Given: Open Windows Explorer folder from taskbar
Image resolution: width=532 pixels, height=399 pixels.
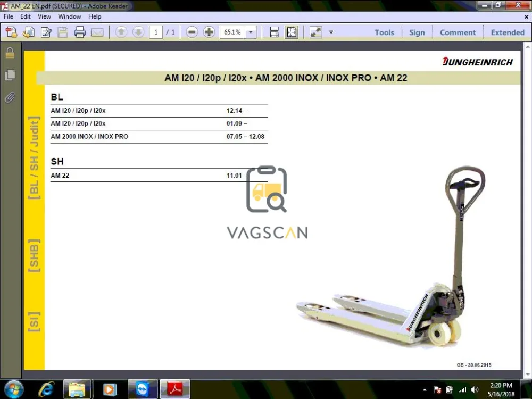Looking at the screenshot, I should [x=77, y=389].
